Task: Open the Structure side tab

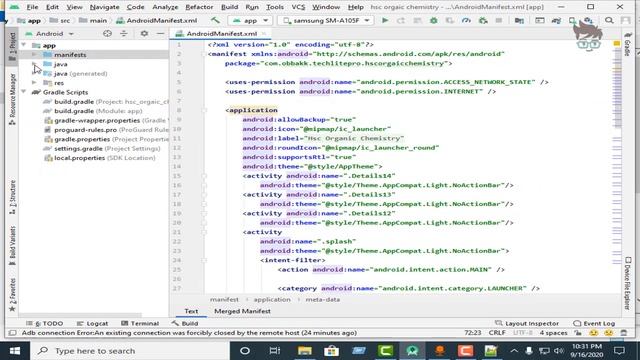Action: click(12, 197)
